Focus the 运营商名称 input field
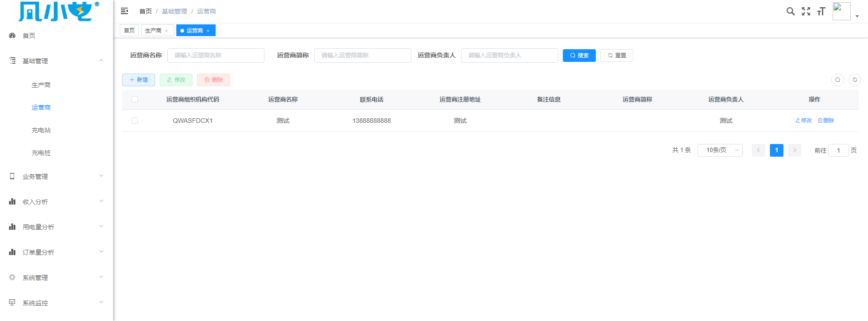This screenshot has width=868, height=321. coord(216,56)
